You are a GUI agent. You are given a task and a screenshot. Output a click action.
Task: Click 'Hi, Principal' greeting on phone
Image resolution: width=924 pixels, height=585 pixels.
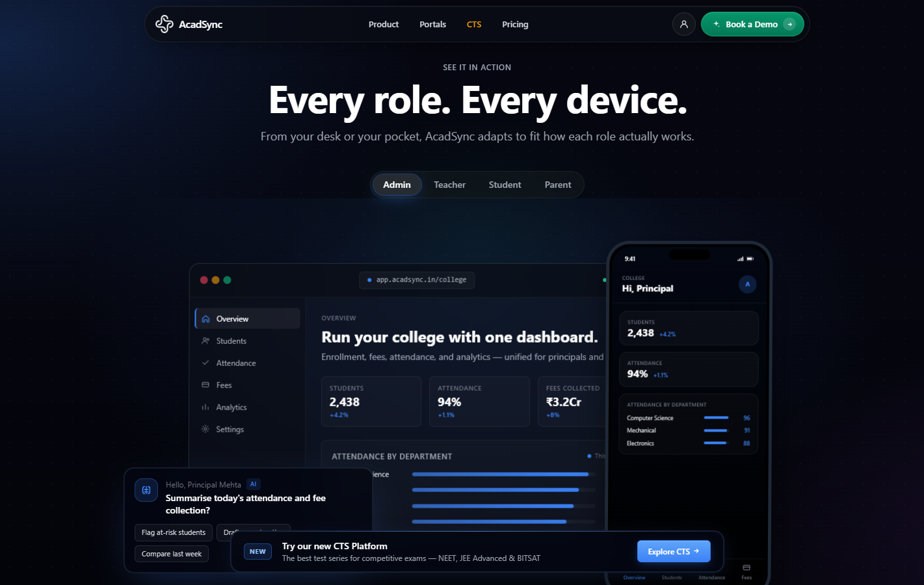[x=648, y=289]
